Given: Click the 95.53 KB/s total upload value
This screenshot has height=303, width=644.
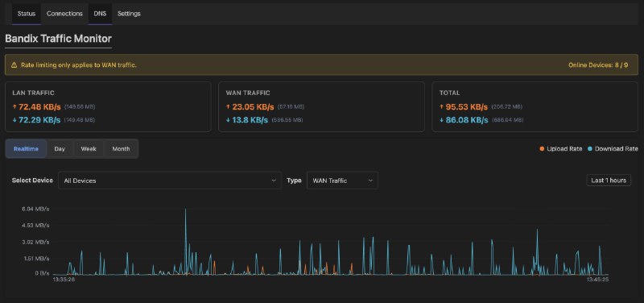Looking at the screenshot, I should [x=467, y=107].
